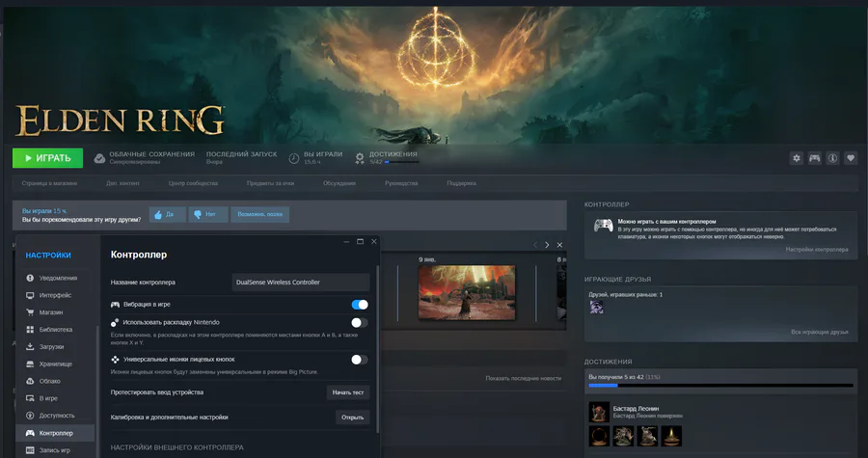Screen dimensions: 868x458
Task: Open Настройки контроллера link
Action: click(x=817, y=250)
